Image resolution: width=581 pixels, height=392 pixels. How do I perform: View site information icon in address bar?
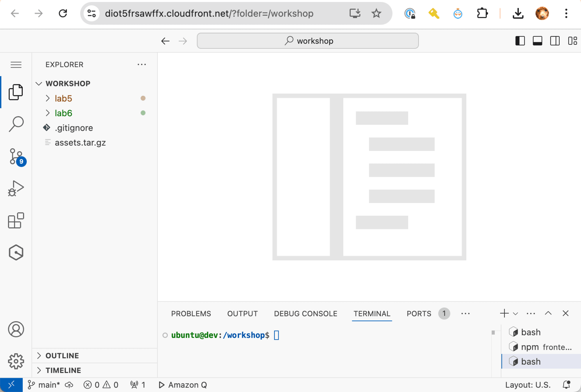(x=92, y=13)
